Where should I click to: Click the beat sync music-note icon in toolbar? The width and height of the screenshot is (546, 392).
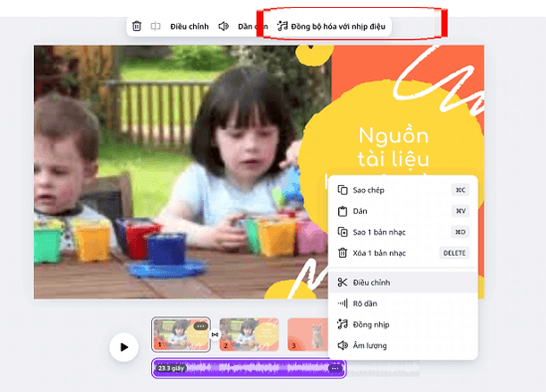click(x=282, y=26)
